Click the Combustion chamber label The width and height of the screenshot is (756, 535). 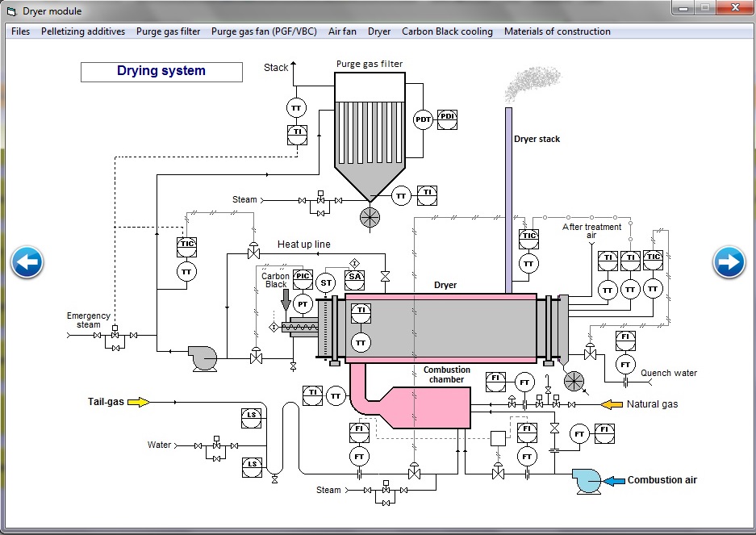[x=447, y=374]
